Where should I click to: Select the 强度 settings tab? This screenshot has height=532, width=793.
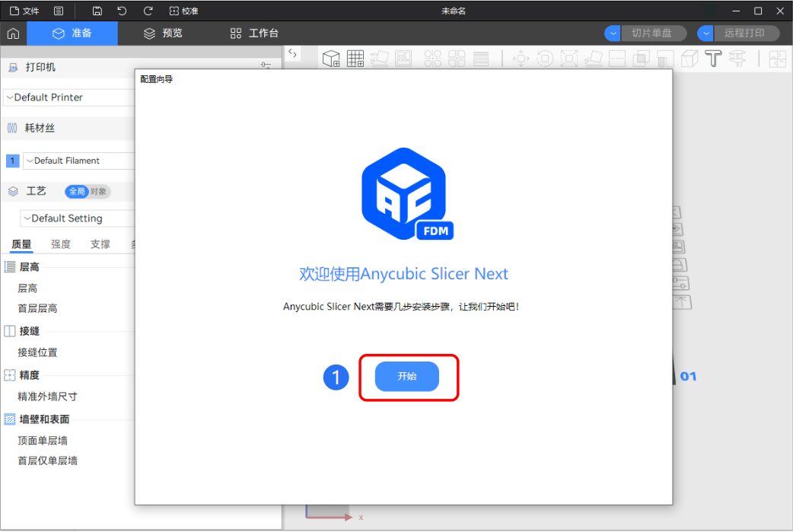tap(61, 244)
